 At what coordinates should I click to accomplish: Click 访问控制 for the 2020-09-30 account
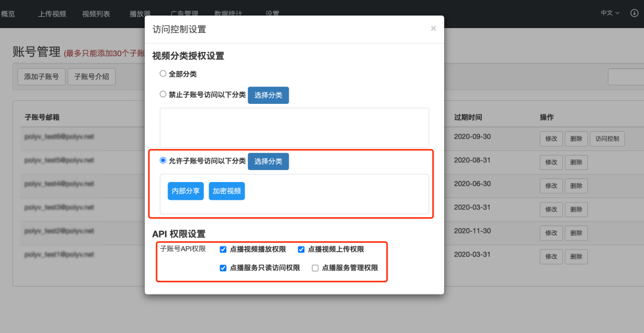coord(608,139)
